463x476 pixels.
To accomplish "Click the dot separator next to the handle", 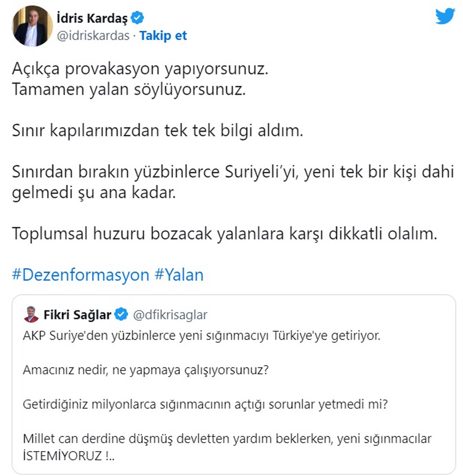I will tap(134, 36).
